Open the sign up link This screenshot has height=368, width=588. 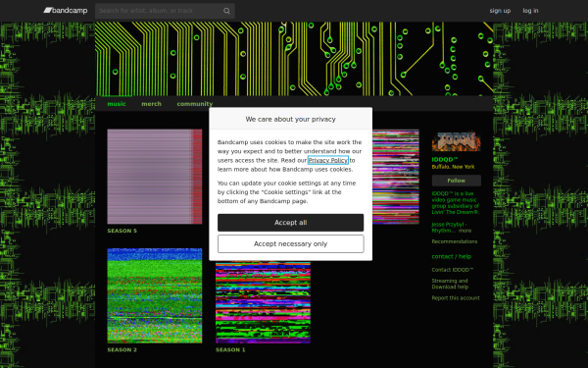(500, 11)
